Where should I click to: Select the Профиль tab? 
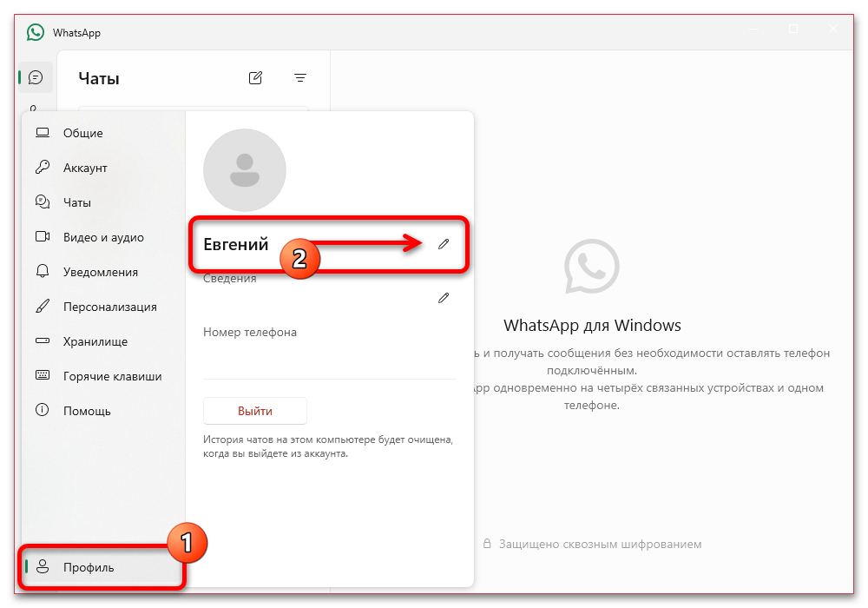tap(103, 567)
